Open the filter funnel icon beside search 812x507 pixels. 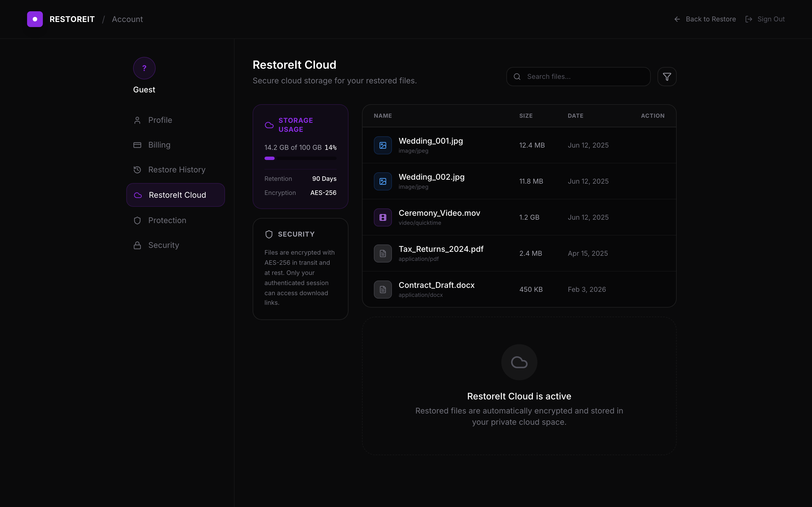pos(667,76)
